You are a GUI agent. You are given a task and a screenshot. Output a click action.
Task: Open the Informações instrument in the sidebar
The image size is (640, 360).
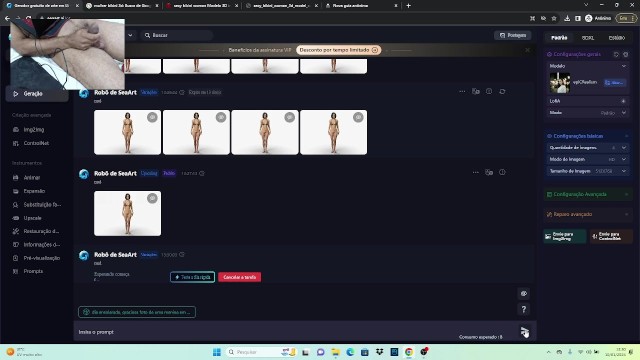(37, 244)
